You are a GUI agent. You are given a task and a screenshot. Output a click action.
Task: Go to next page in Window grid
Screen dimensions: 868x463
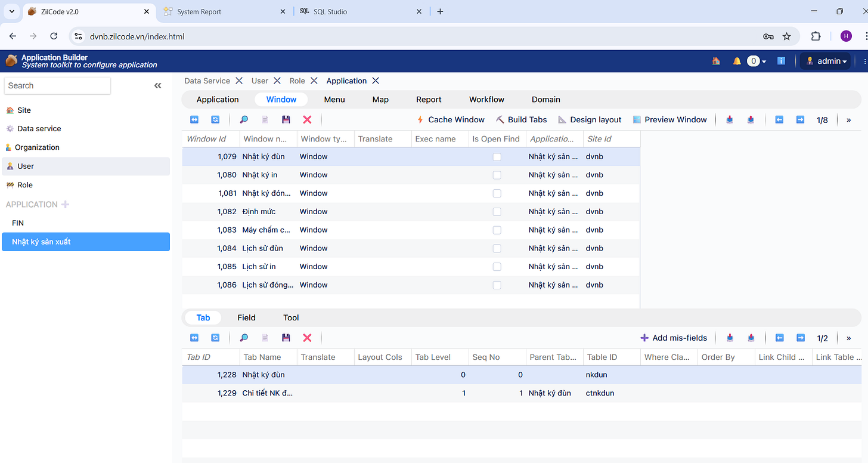click(x=800, y=119)
